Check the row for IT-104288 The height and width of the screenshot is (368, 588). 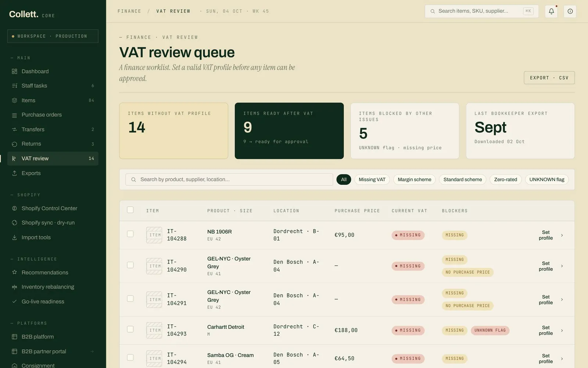(130, 234)
